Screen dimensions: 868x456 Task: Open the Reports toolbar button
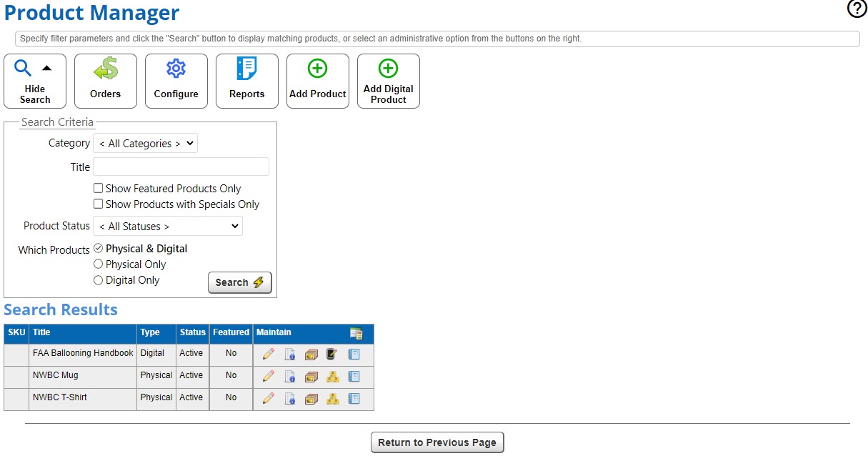pyautogui.click(x=247, y=81)
